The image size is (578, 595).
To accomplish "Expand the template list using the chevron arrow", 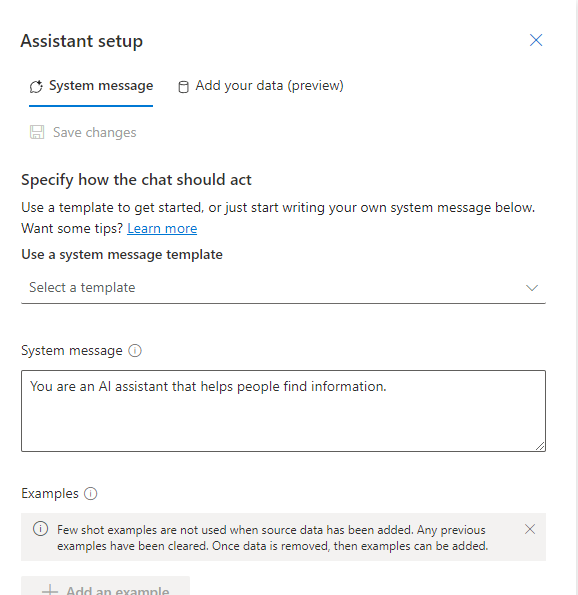I will tap(532, 288).
